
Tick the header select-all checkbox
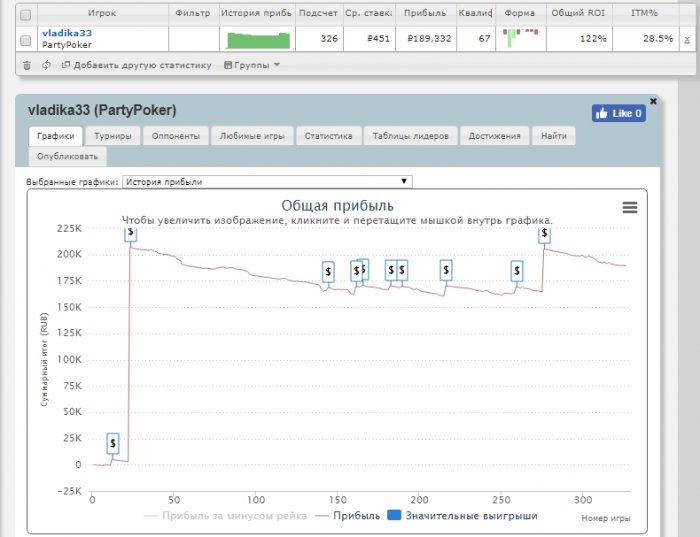point(25,15)
